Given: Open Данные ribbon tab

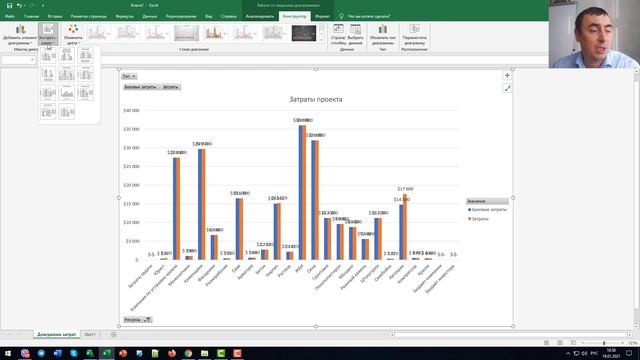Looking at the screenshot, I should [150, 16].
